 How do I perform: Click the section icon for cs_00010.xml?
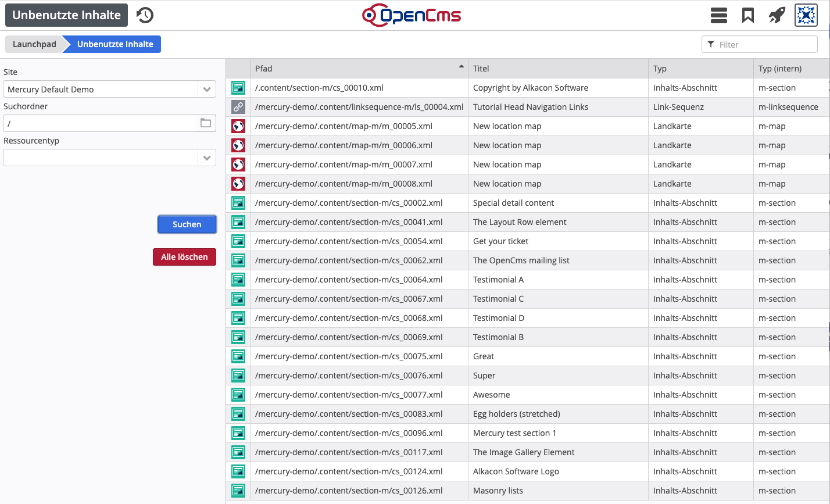click(x=238, y=88)
